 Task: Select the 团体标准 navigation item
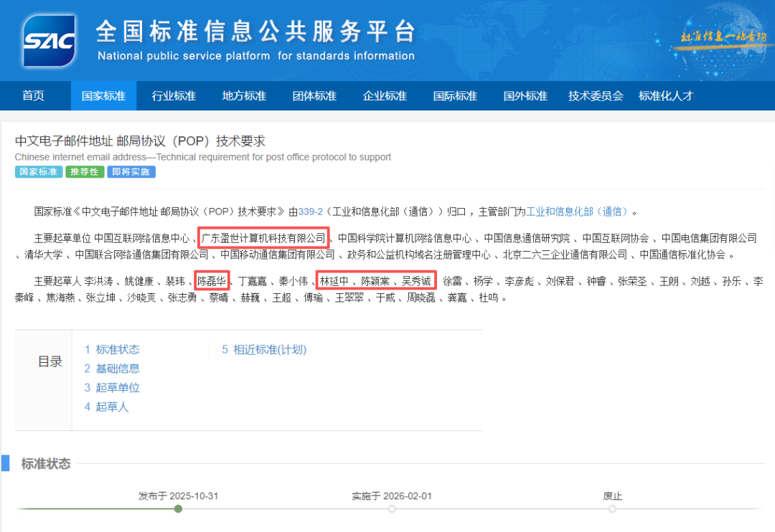pyautogui.click(x=314, y=95)
